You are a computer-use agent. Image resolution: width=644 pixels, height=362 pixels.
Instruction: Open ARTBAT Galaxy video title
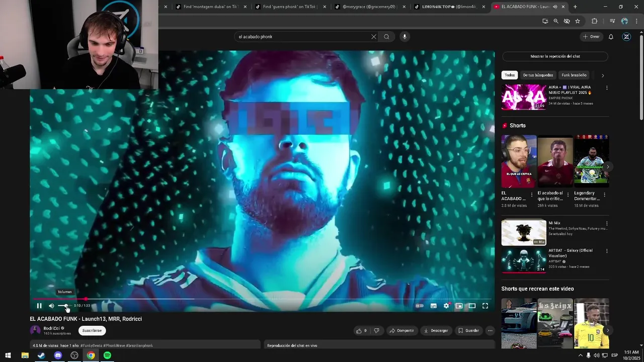[571, 253]
